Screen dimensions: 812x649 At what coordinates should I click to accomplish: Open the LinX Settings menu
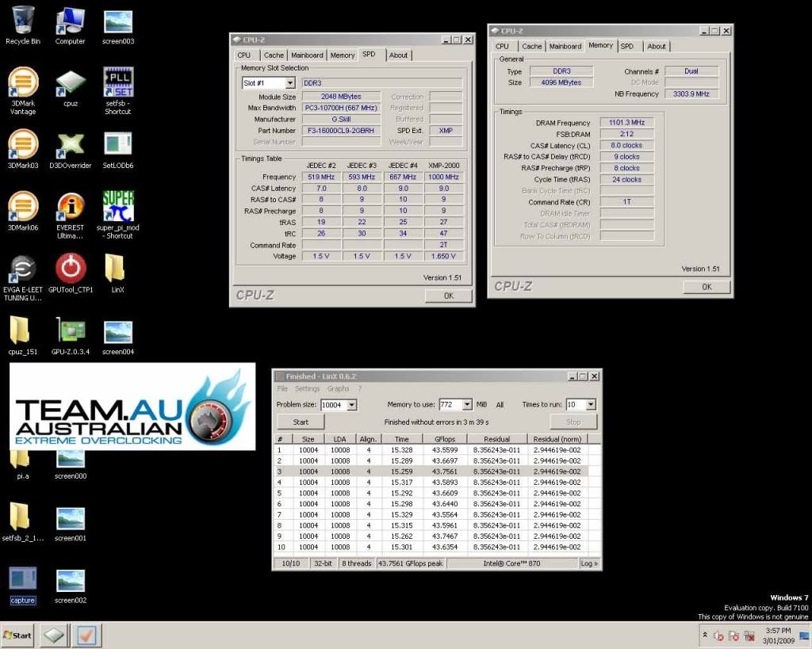tap(307, 388)
